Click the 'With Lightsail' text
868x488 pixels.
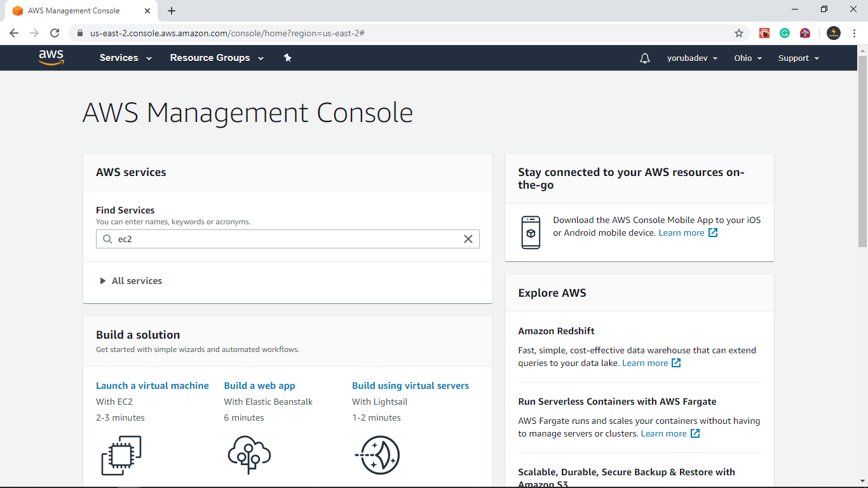point(379,402)
